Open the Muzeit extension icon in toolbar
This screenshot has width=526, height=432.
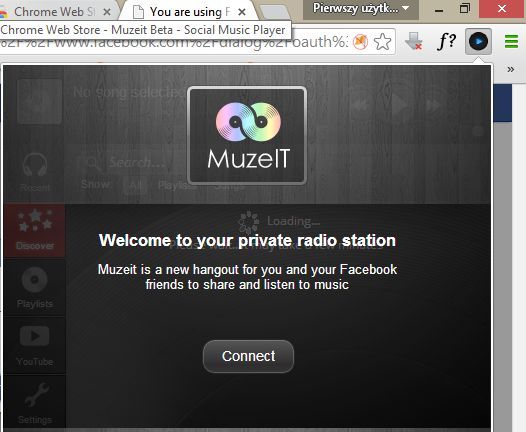click(x=478, y=42)
